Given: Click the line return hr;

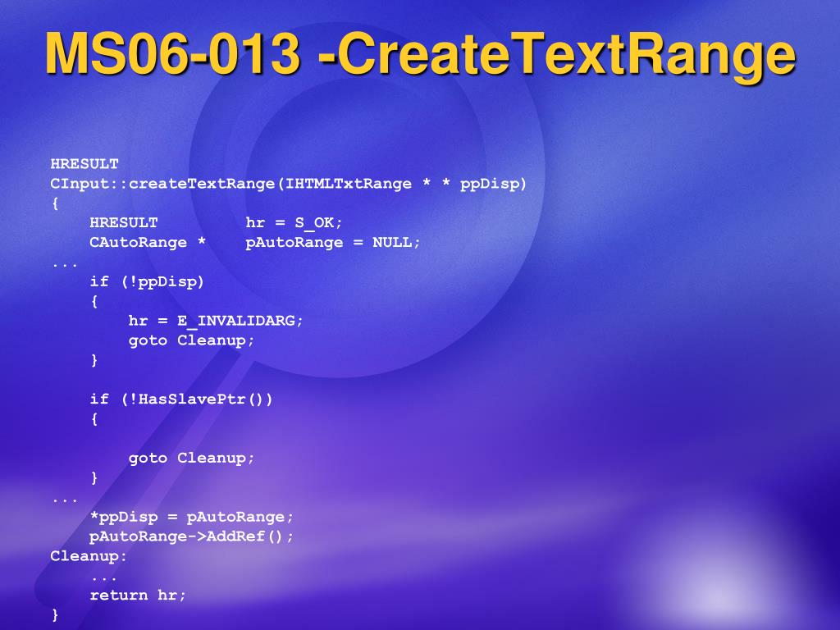Looking at the screenshot, I should coord(138,596).
